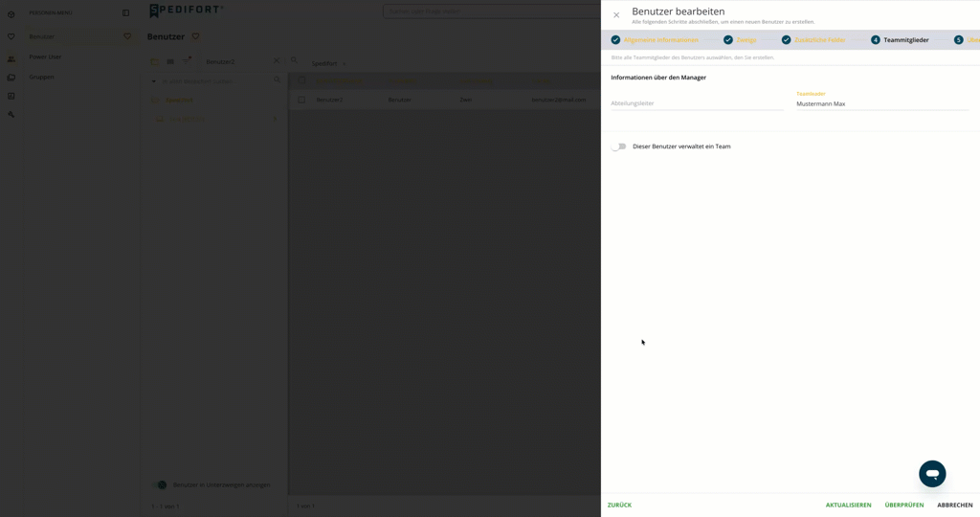Click the ZURÜCK button

pyautogui.click(x=619, y=506)
